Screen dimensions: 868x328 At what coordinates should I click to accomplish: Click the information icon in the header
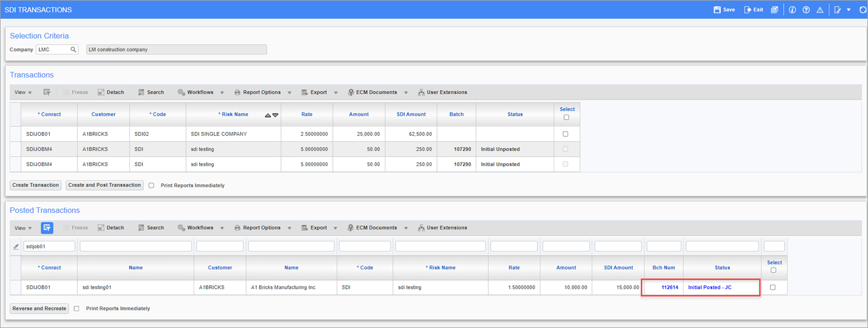coord(792,10)
